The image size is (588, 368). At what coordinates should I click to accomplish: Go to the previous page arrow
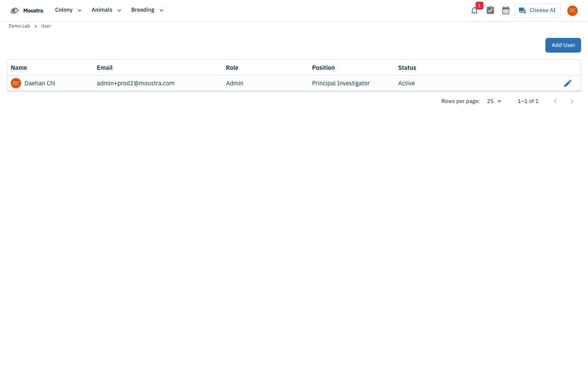pyautogui.click(x=555, y=101)
